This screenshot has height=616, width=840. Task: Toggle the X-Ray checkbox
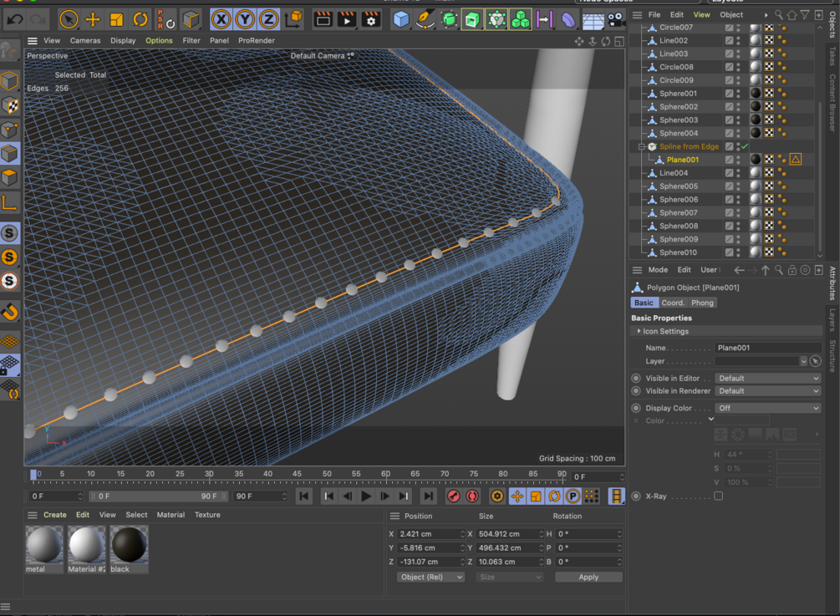click(718, 496)
